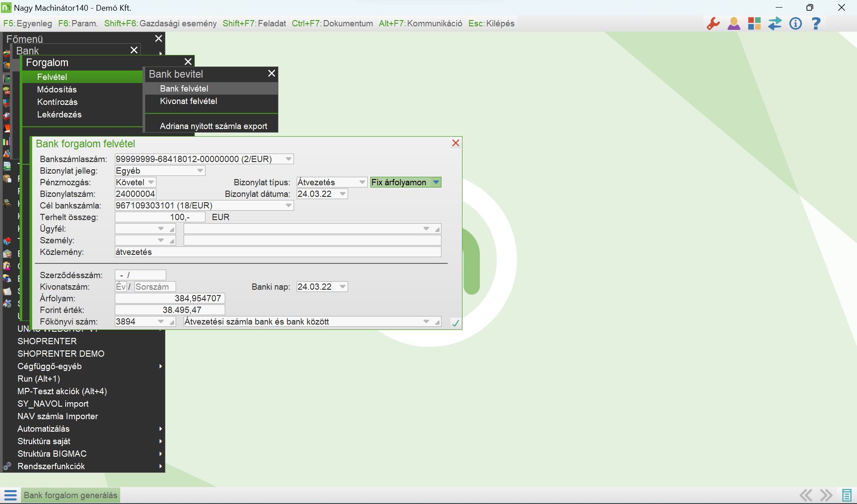Screen dimensions: 857x504
Task: Click the double right arrows icon
Action: [826, 495]
